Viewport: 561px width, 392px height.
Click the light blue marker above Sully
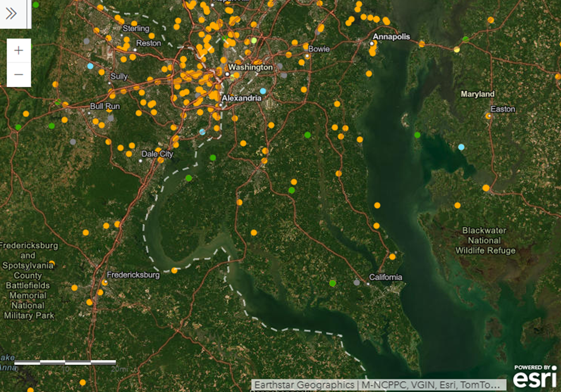[90, 67]
